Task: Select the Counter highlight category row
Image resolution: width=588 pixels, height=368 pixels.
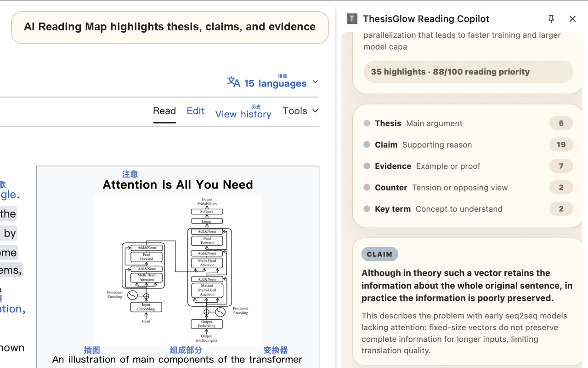Action: (x=468, y=187)
